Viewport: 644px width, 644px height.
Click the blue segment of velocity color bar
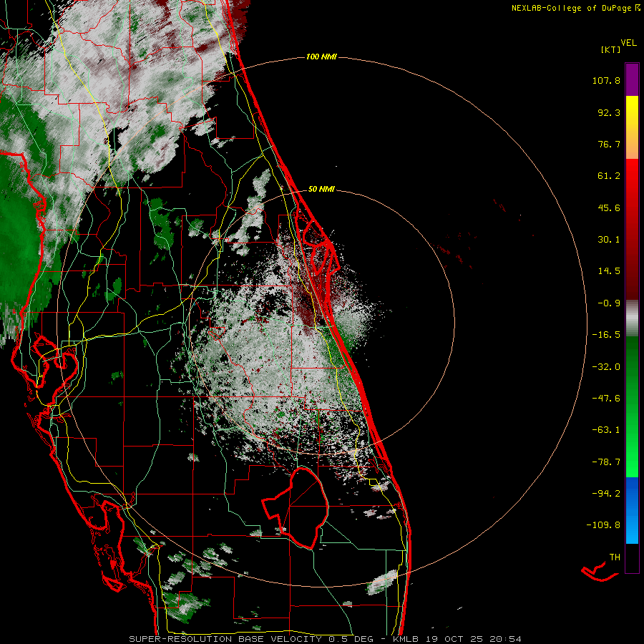(632, 510)
